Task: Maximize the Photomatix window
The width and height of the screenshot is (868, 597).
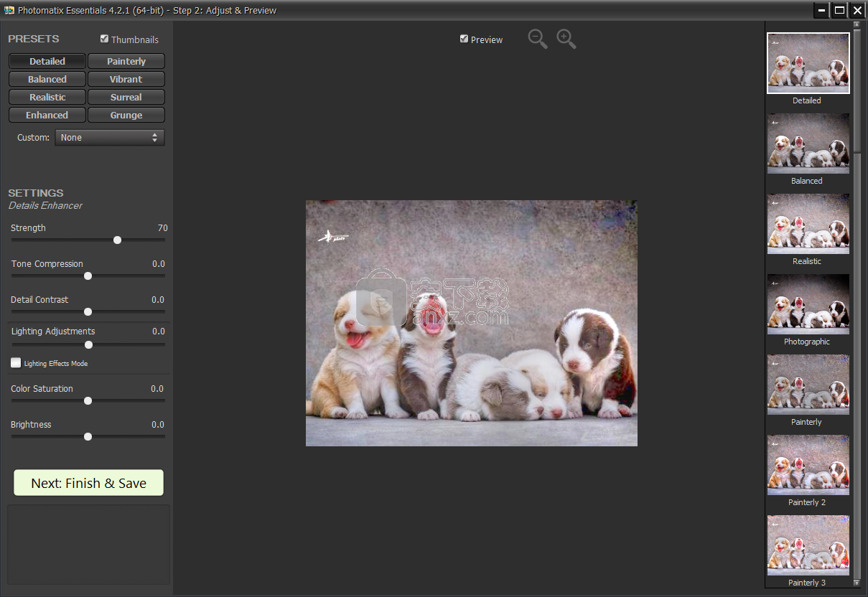Action: click(x=839, y=10)
